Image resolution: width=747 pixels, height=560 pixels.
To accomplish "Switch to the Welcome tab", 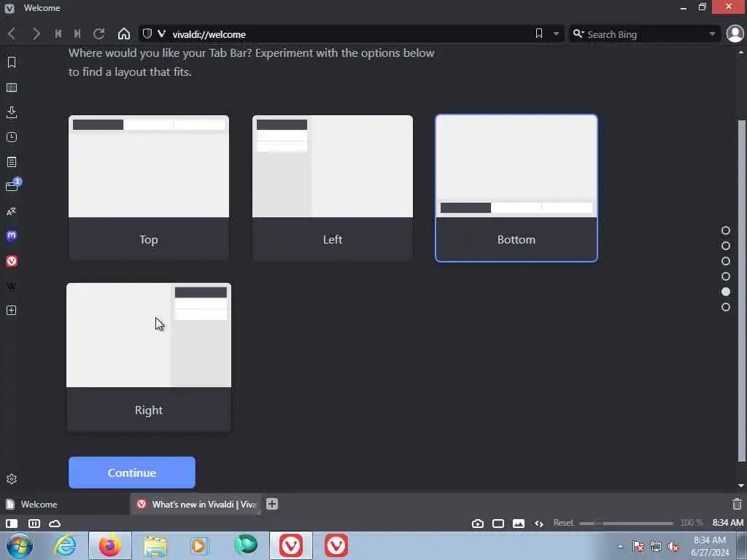I will pos(65,505).
